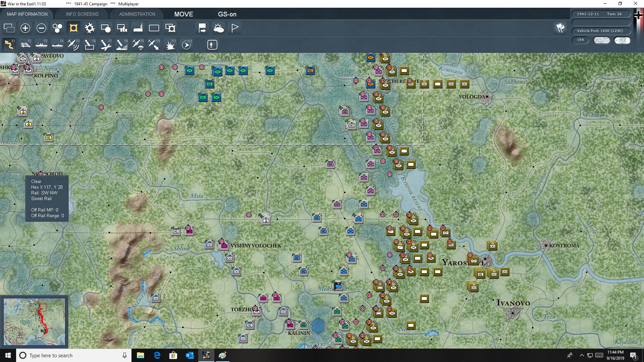
Task: Open the ADMINISTRATION menu
Action: 137,14
